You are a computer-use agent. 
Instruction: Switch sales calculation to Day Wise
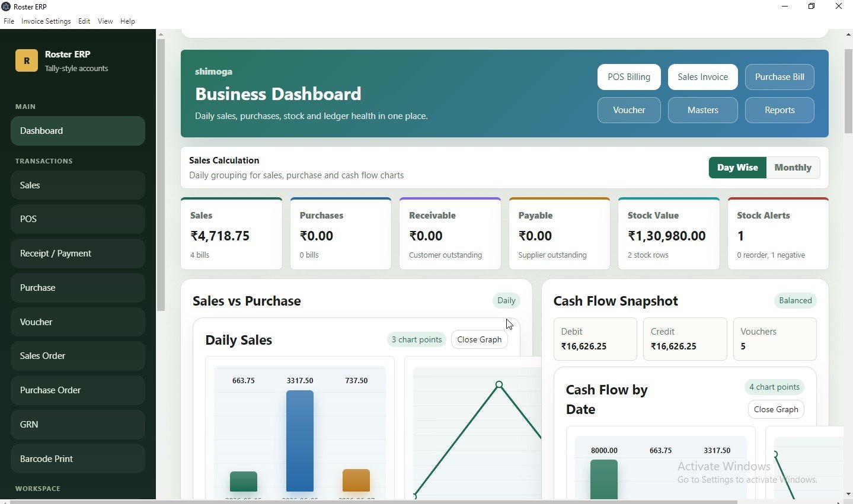coord(737,168)
